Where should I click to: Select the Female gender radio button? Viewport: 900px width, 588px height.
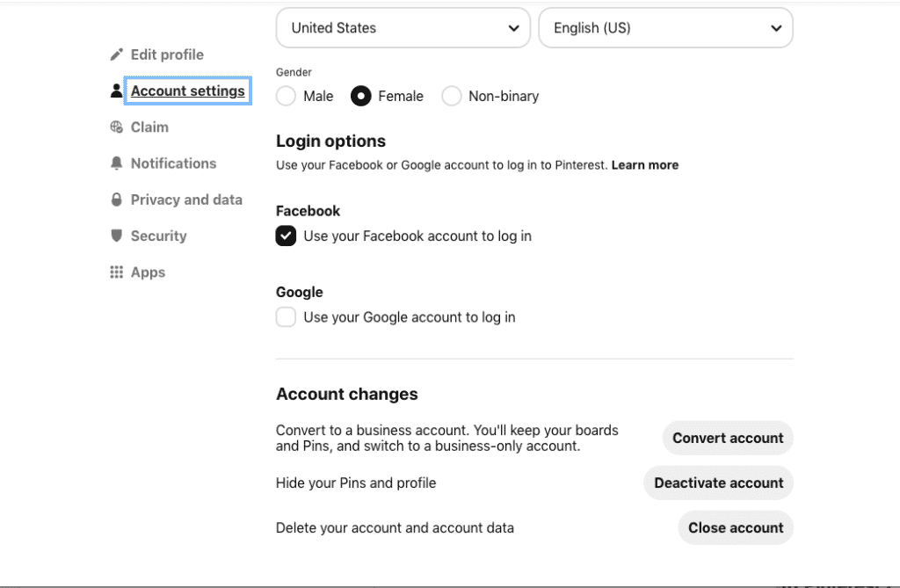click(360, 96)
